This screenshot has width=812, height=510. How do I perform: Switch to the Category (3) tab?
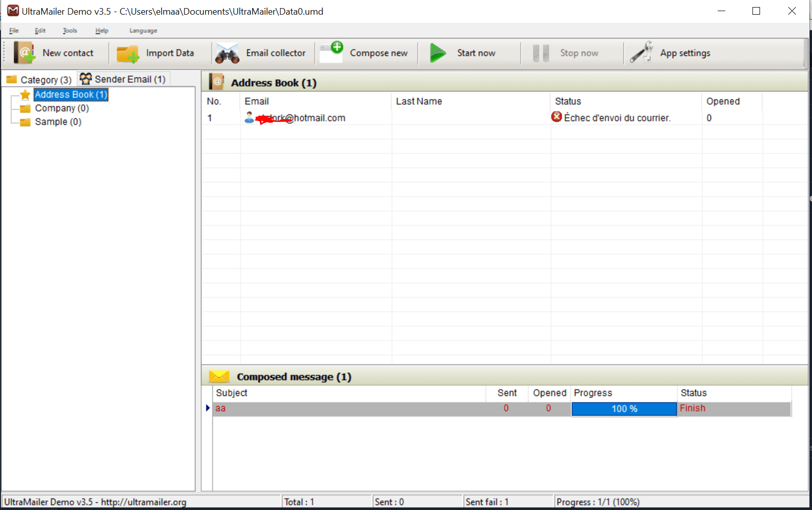tap(39, 79)
